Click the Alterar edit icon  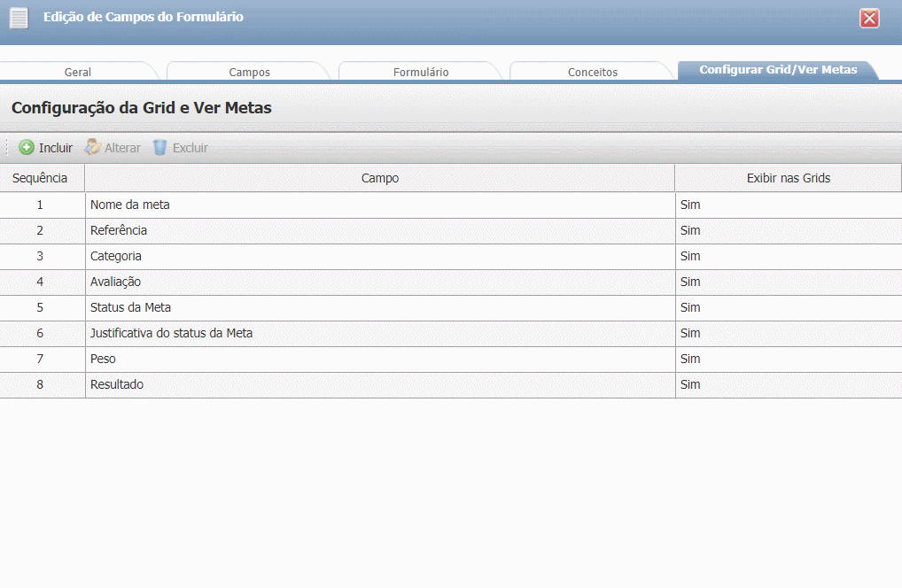click(92, 148)
